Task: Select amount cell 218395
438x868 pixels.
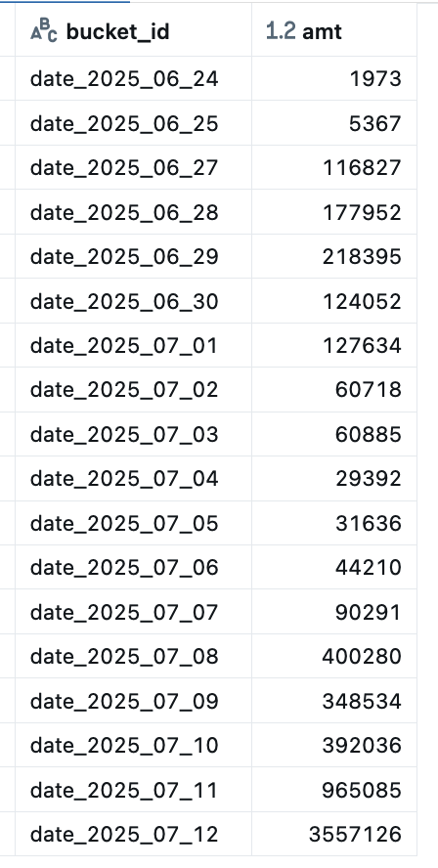Action: [x=334, y=256]
